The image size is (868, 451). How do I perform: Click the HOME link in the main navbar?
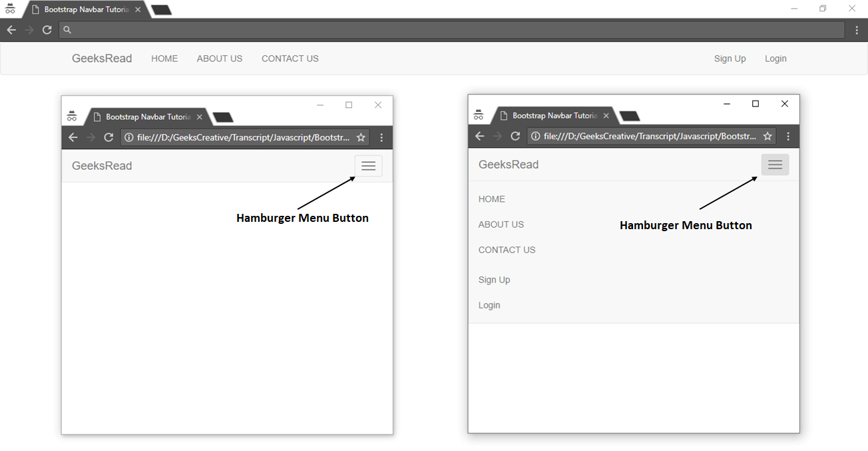(164, 59)
